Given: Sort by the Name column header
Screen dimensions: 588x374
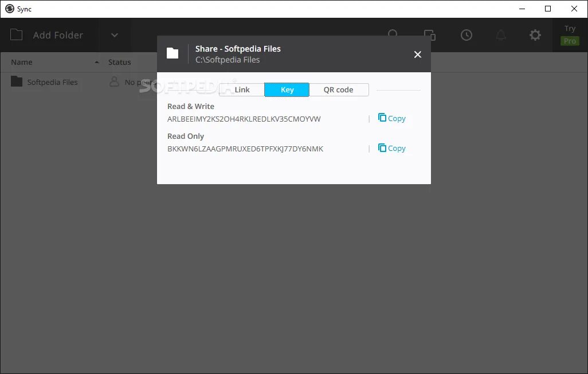Looking at the screenshot, I should 21,63.
